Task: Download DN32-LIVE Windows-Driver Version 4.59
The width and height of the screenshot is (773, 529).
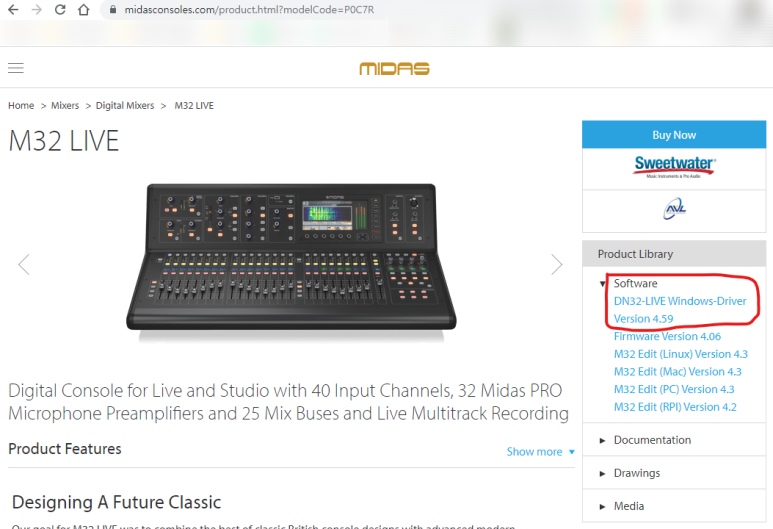Action: pyautogui.click(x=680, y=310)
